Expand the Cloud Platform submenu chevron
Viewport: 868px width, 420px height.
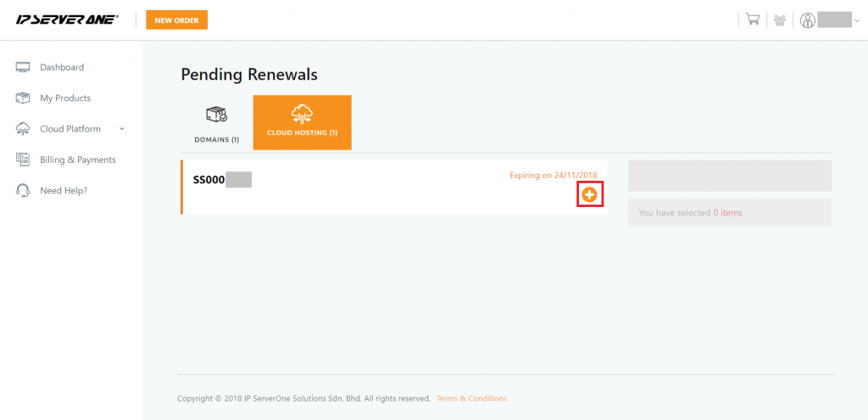pyautogui.click(x=122, y=129)
